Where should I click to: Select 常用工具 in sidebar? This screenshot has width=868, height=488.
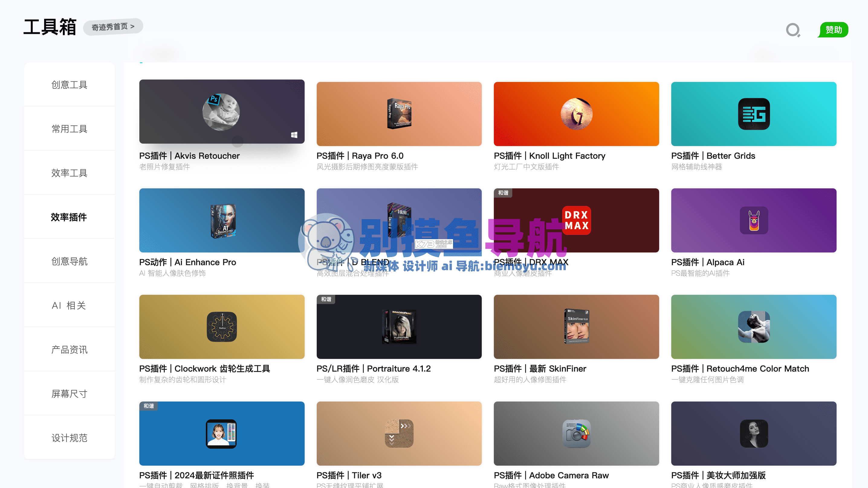click(70, 129)
